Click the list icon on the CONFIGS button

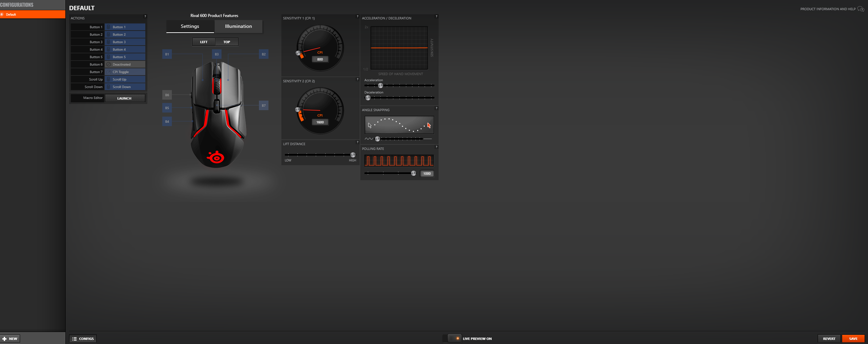[x=75, y=339]
